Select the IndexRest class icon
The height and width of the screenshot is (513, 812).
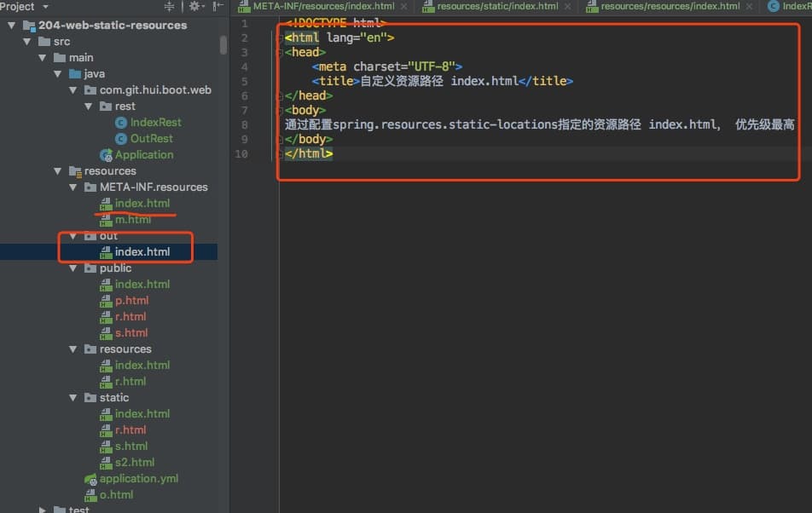(121, 123)
